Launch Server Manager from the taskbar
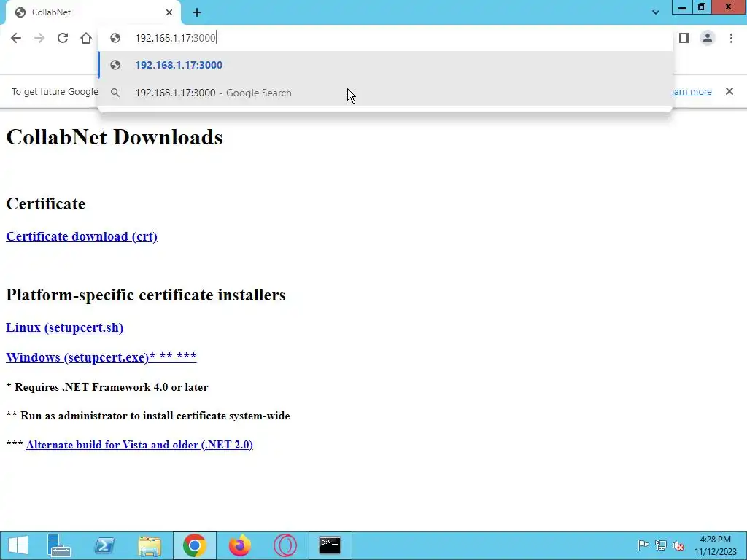The width and height of the screenshot is (747, 560). [60, 545]
